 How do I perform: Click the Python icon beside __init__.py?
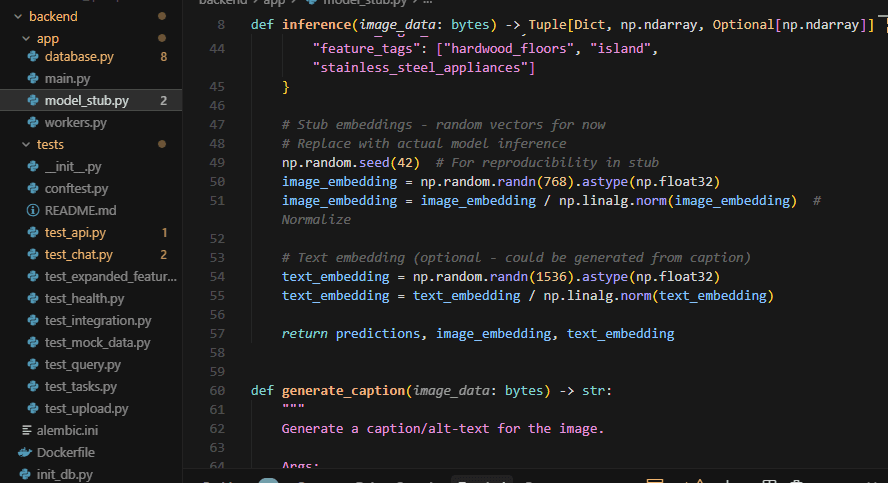[x=33, y=166]
